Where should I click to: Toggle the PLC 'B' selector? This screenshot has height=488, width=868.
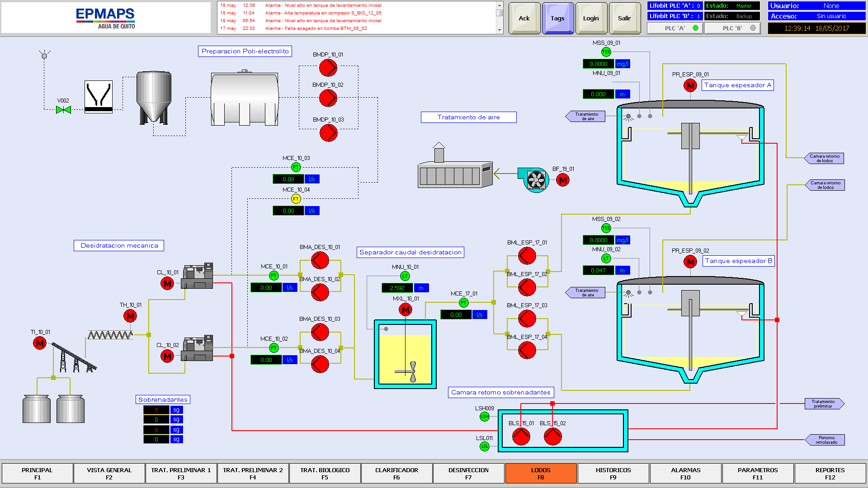[732, 28]
